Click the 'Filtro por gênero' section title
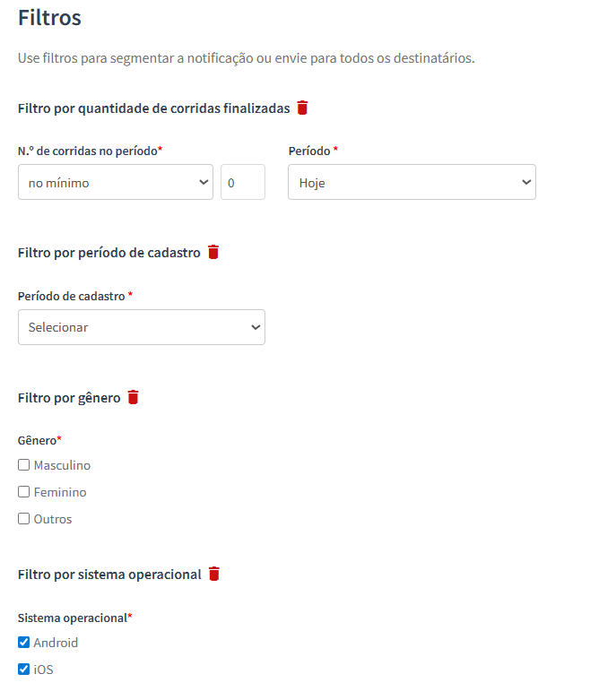The width and height of the screenshot is (590, 700). tap(69, 398)
